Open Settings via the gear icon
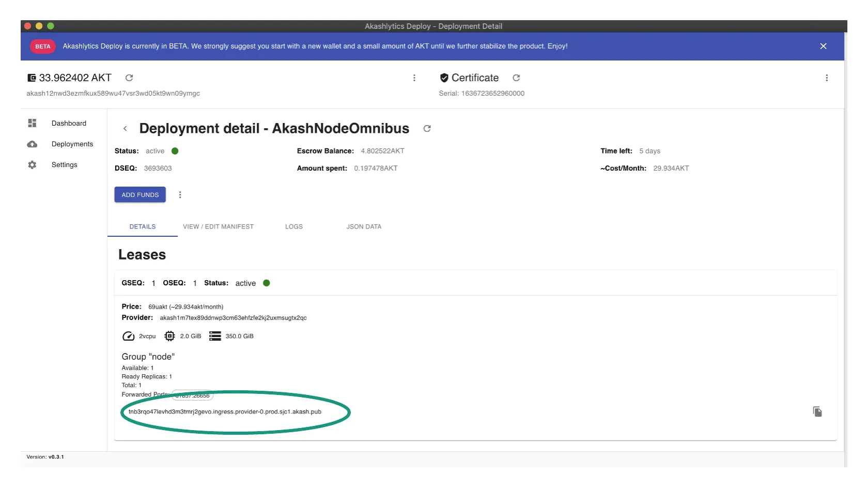The height and width of the screenshot is (488, 868). click(x=32, y=165)
